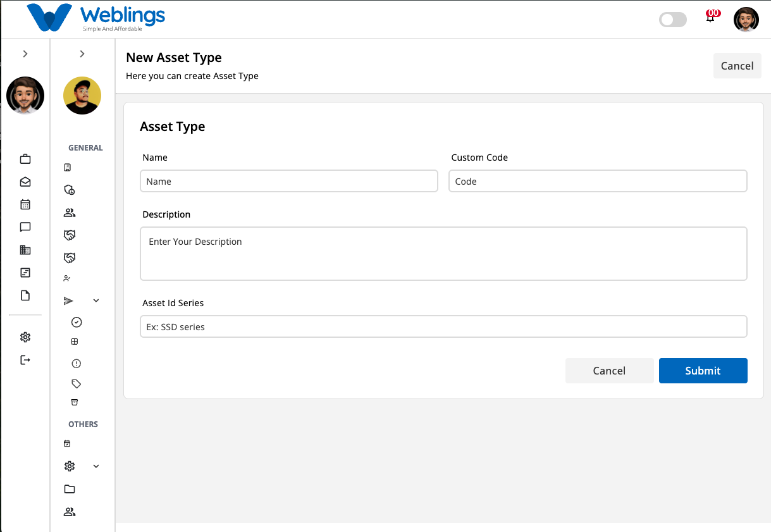Click the Weblings logo in the header
Viewport: 771px width, 532px height.
click(96, 18)
